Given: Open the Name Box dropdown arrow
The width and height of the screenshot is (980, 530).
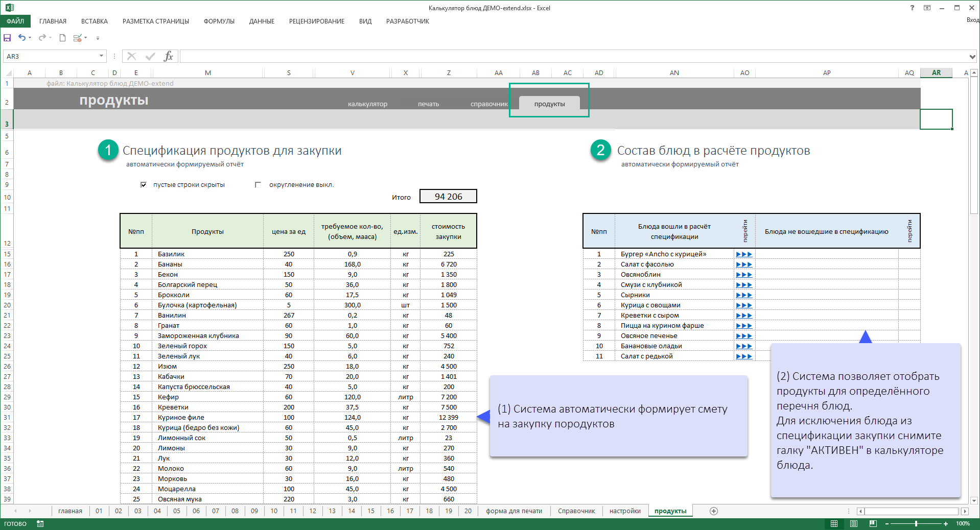Looking at the screenshot, I should (101, 56).
